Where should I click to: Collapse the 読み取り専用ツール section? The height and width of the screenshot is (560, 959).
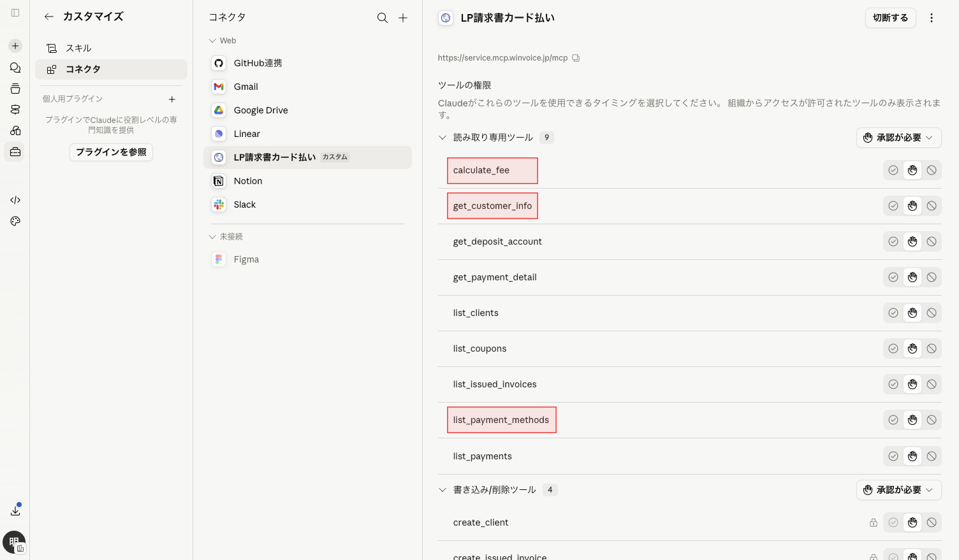[x=443, y=138]
